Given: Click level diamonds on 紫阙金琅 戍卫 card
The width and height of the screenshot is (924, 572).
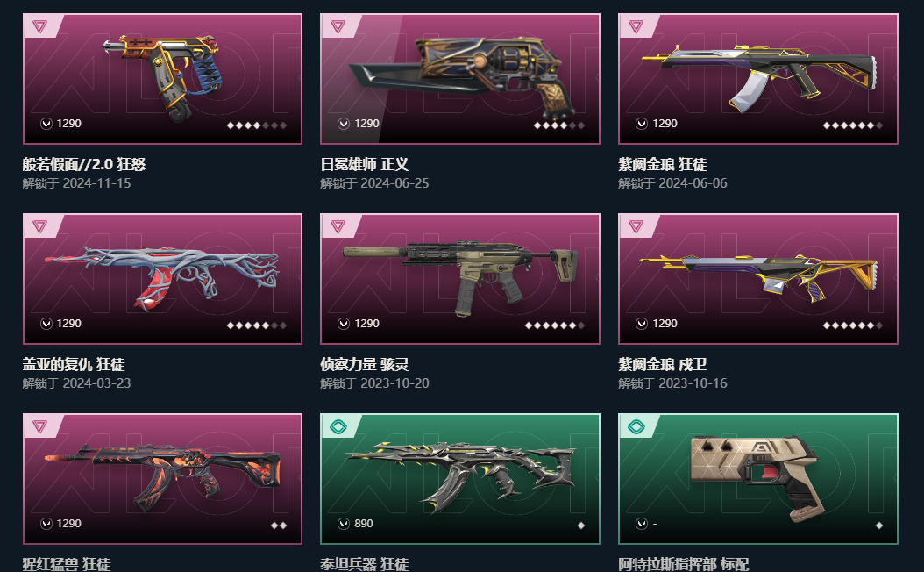Looking at the screenshot, I should click(853, 325).
